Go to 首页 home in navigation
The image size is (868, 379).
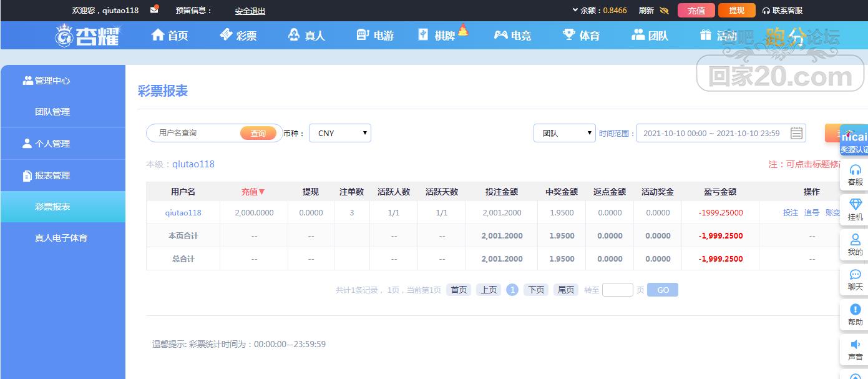(170, 36)
